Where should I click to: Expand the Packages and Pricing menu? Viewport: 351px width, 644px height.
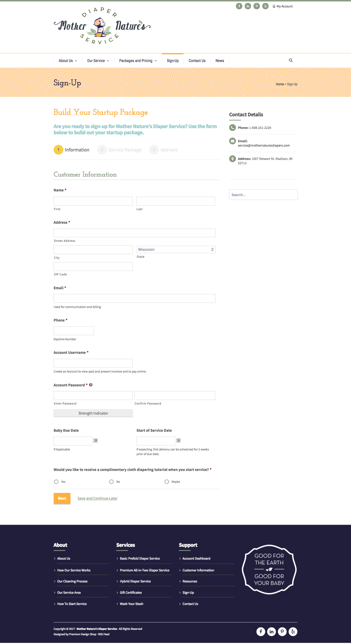coord(138,61)
